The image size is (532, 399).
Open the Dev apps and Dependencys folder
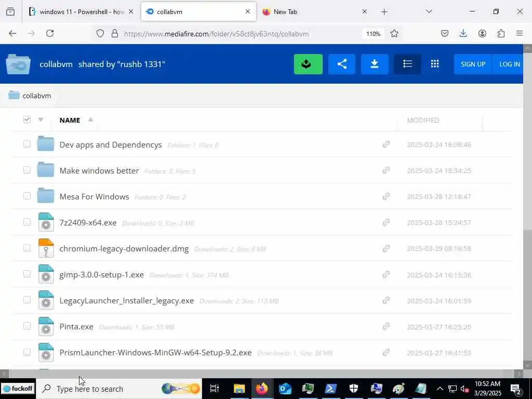click(x=111, y=145)
